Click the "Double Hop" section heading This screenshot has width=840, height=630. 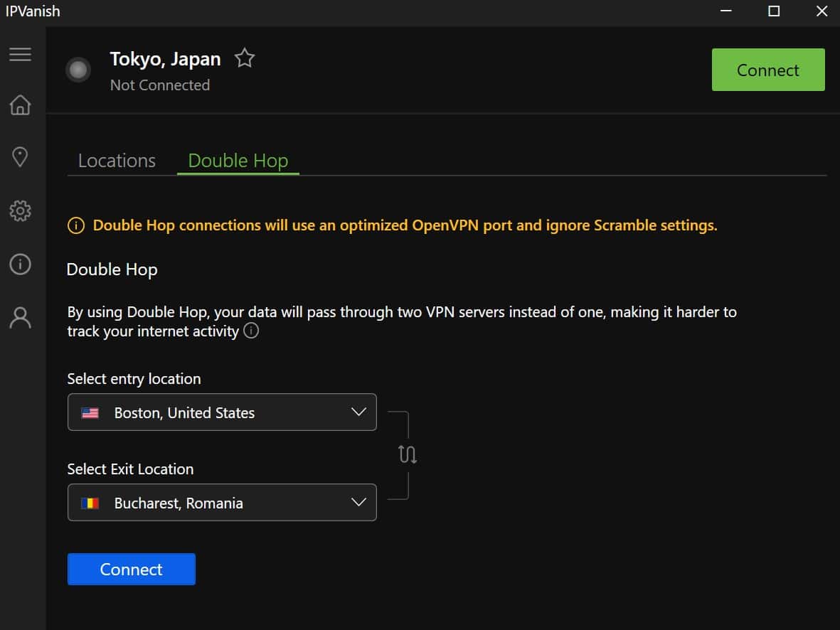[x=112, y=269]
